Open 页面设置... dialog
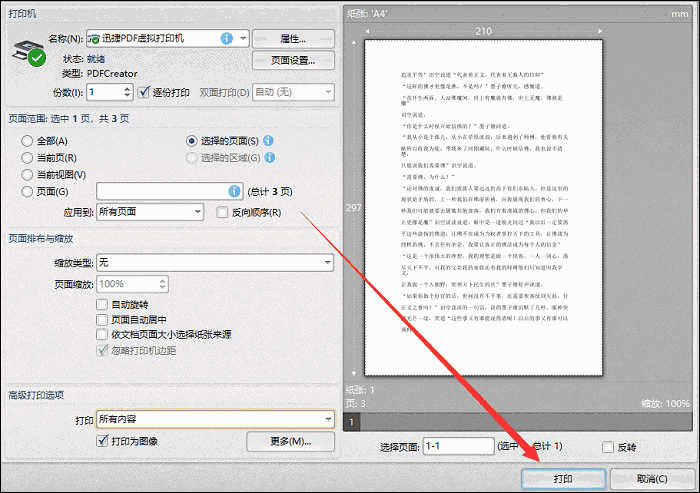 pyautogui.click(x=293, y=60)
